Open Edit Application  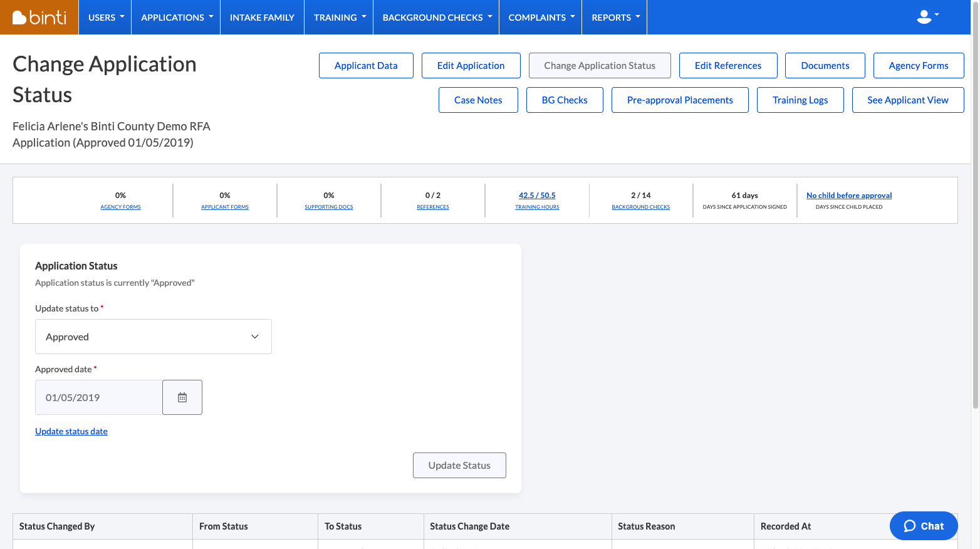[x=471, y=66]
